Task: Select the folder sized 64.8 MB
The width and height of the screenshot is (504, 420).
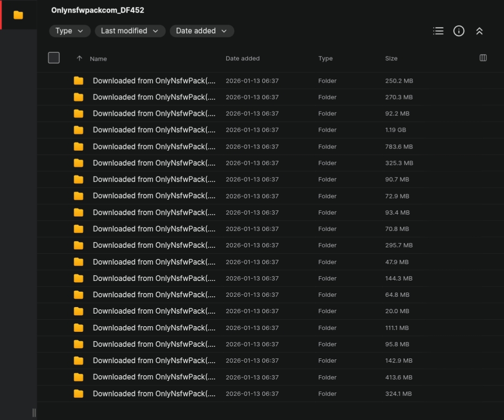Action: point(270,294)
